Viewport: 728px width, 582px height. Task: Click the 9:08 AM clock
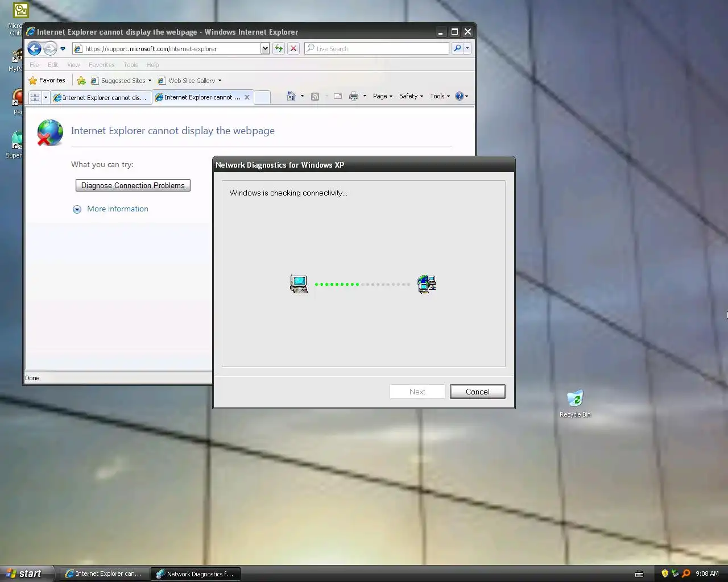707,573
